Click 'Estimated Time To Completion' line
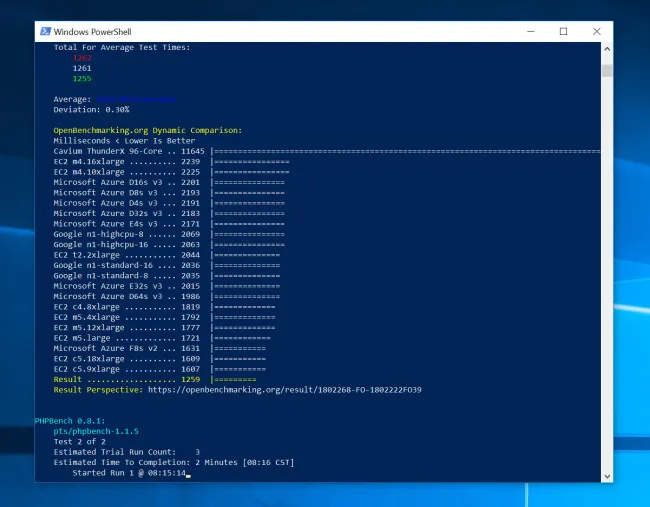Viewport: 650px width, 507px height. [174, 462]
